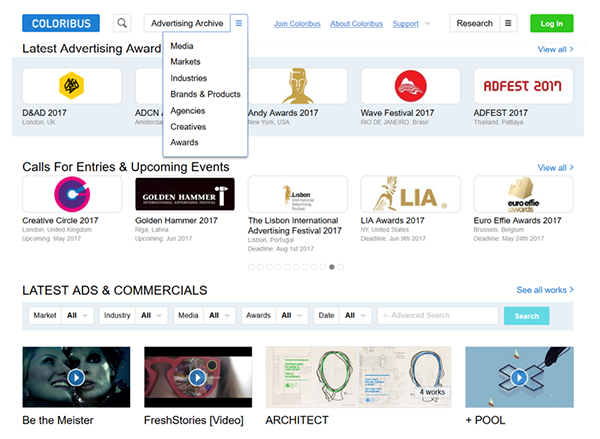Open the Creative Circle 2017 logo
Viewport: 600px width, 439px height.
pos(72,194)
